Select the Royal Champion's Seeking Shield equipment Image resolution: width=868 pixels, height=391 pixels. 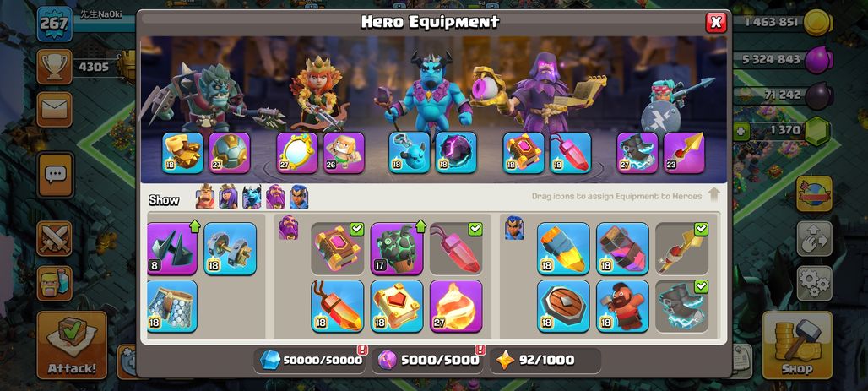tap(563, 307)
